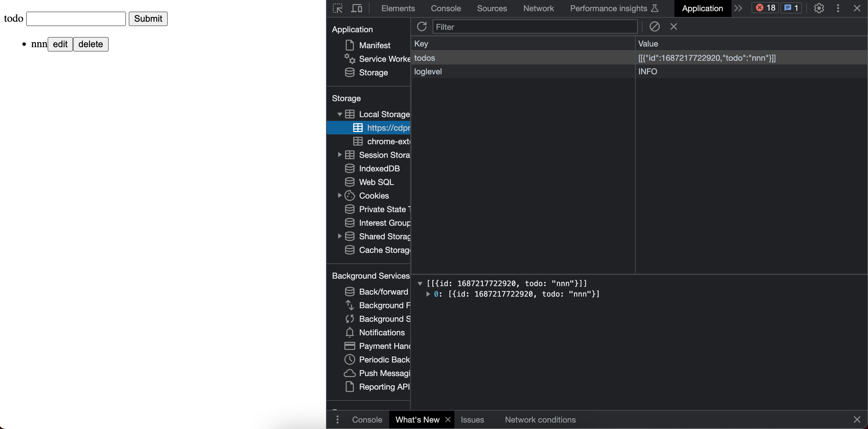Click the blue issues count badge
The image size is (868, 429).
click(x=791, y=8)
